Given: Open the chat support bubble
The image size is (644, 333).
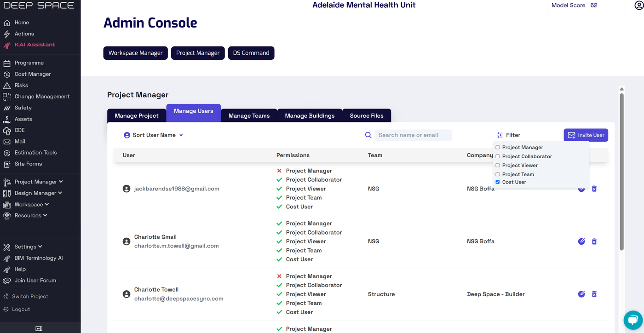Looking at the screenshot, I should [x=633, y=321].
